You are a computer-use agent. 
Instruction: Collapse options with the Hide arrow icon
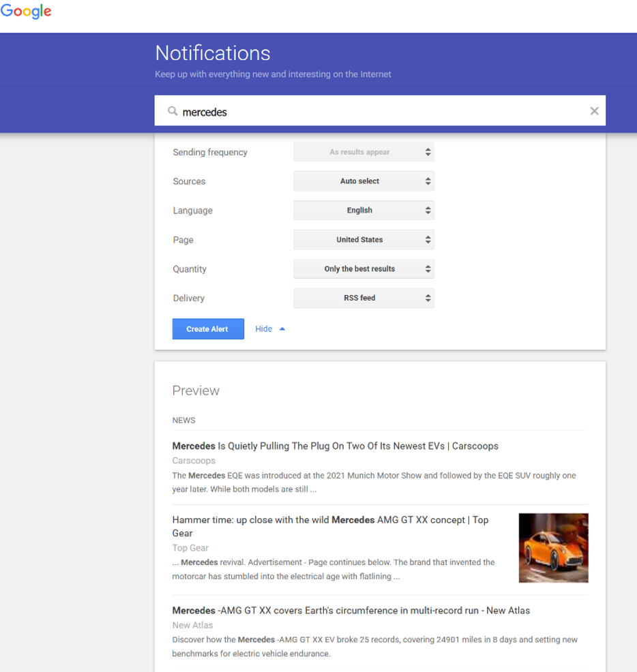coord(282,329)
